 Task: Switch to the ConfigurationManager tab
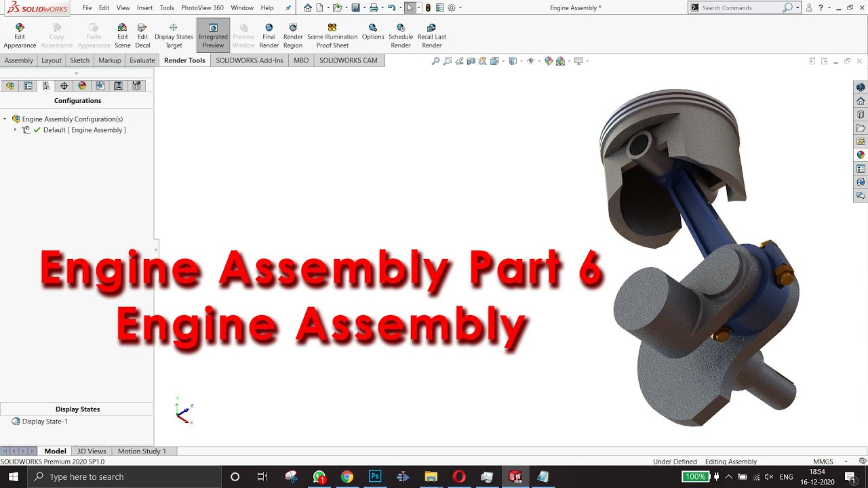point(46,85)
